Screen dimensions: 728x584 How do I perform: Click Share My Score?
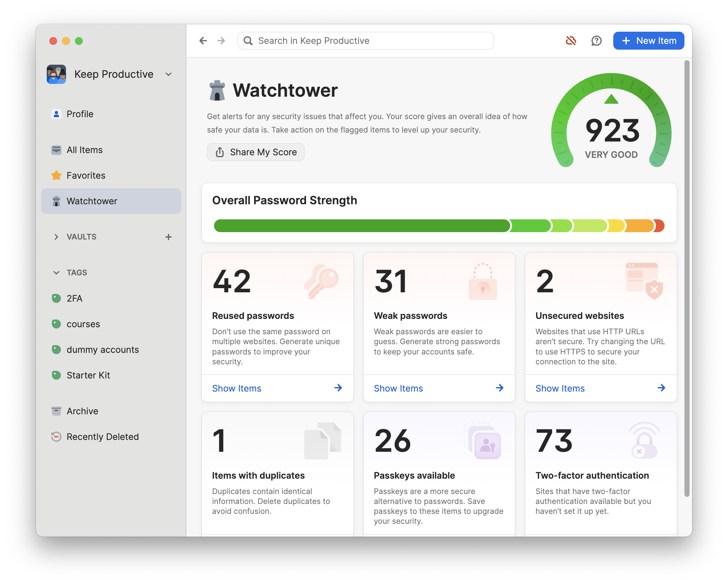pos(256,152)
